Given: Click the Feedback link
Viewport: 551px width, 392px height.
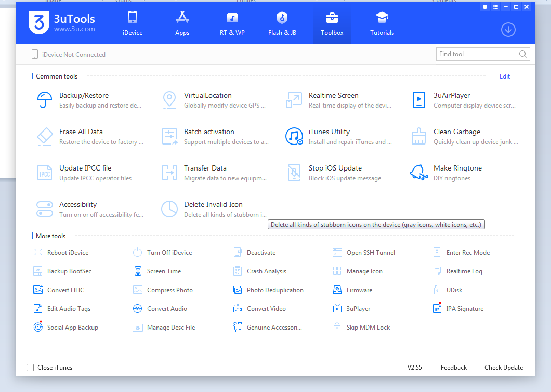Looking at the screenshot, I should (454, 368).
